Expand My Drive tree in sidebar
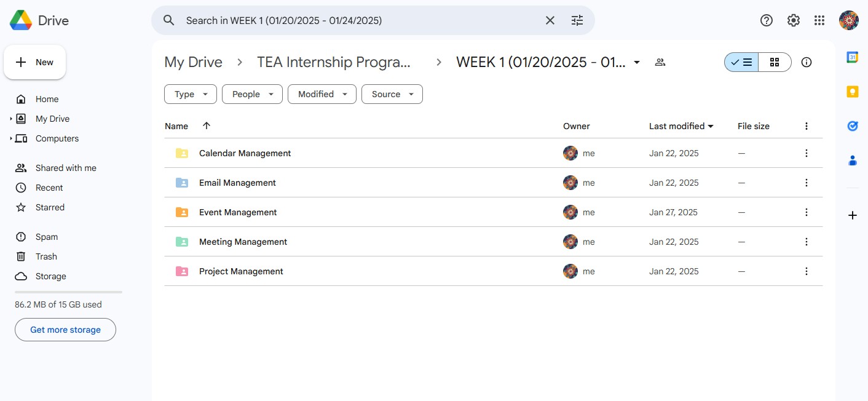The width and height of the screenshot is (868, 401). coord(11,119)
